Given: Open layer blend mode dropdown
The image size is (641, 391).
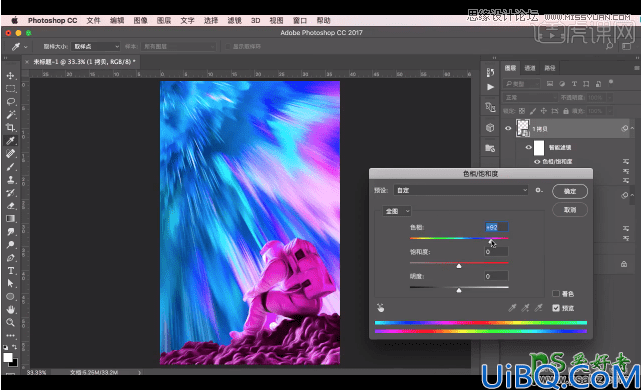Looking at the screenshot, I should tap(530, 97).
